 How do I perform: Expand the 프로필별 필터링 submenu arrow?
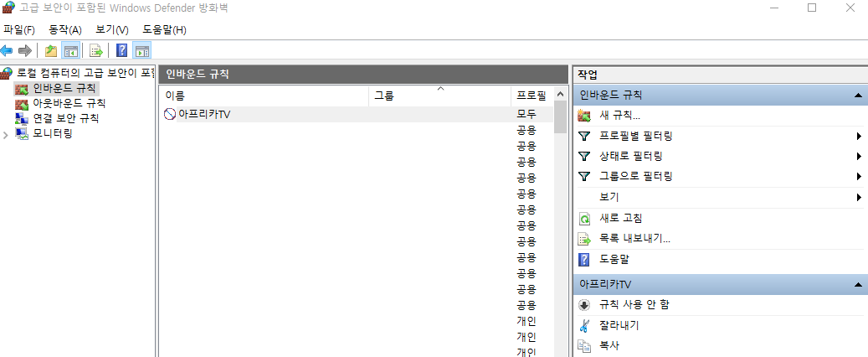[x=859, y=136]
